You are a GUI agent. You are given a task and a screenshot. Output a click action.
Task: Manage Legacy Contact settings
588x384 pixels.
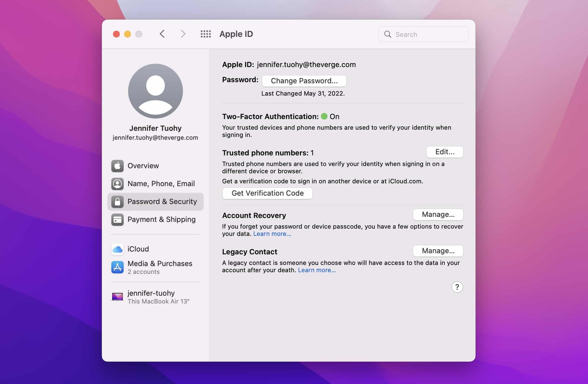click(438, 251)
